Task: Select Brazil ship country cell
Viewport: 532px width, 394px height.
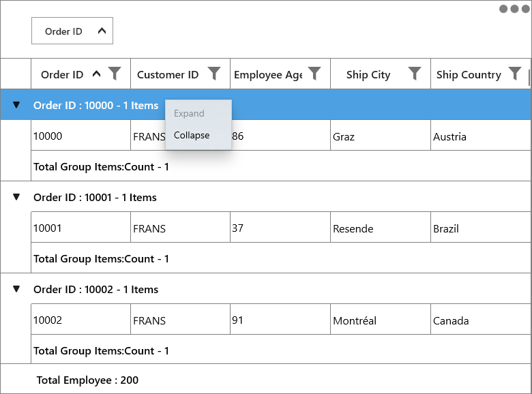Action: point(481,227)
